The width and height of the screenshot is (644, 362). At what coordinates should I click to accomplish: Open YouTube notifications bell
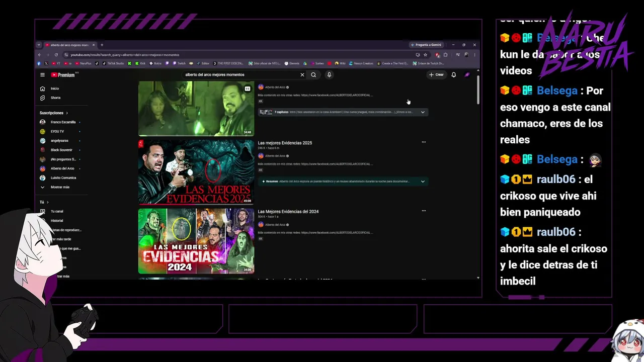tap(453, 75)
